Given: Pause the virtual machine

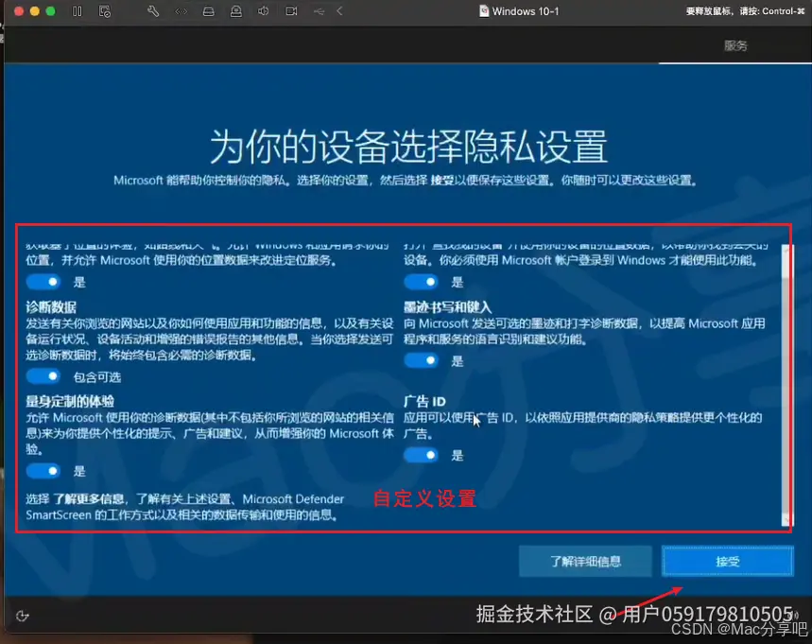Looking at the screenshot, I should click(x=78, y=11).
